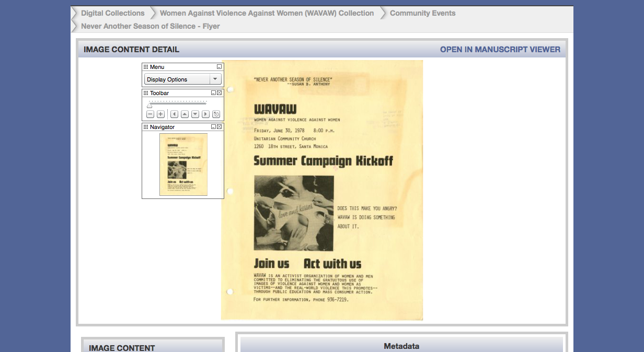Pan the image up with arrow icon
This screenshot has width=644, height=352.
(x=185, y=114)
